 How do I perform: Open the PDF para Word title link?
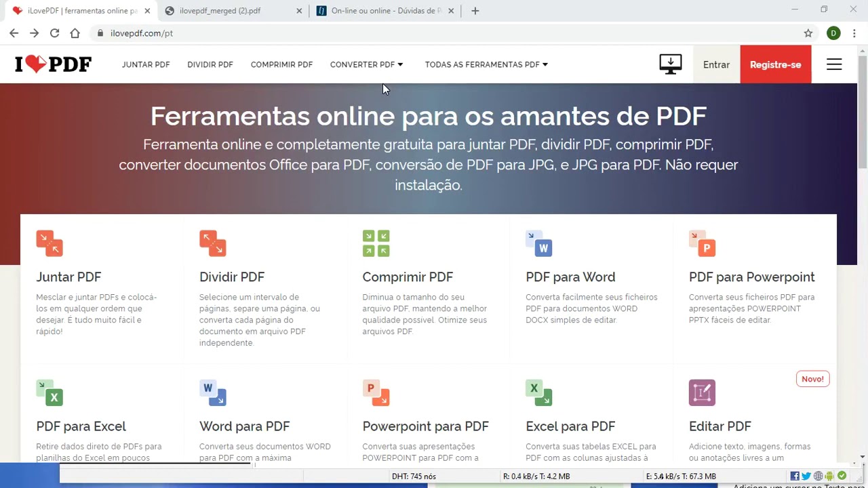point(570,277)
